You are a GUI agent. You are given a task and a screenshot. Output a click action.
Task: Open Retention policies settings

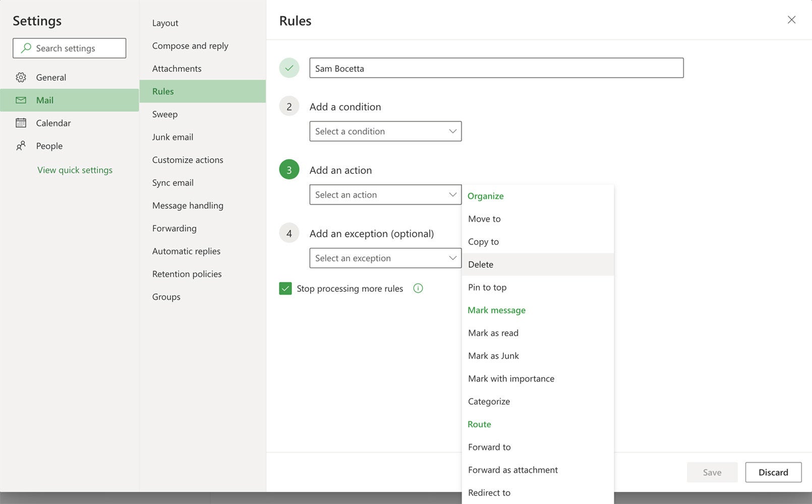click(202, 274)
